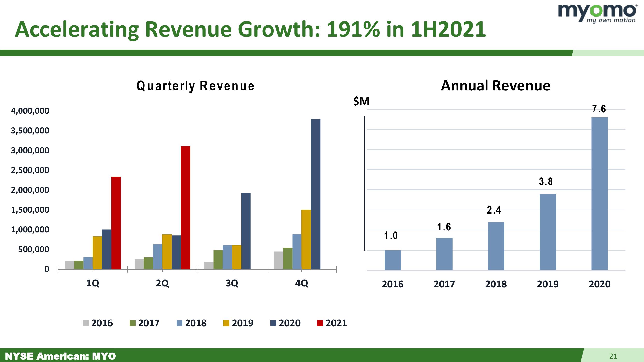
Task: Click the red 2021 bar in 1Q
Action: click(x=116, y=223)
